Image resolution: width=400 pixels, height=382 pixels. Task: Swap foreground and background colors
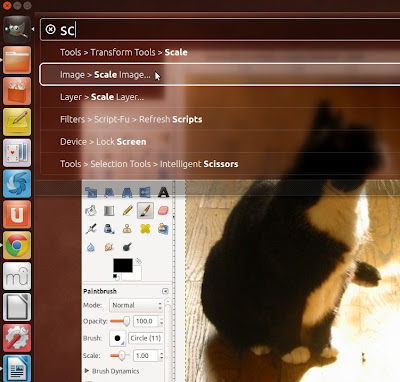point(139,261)
